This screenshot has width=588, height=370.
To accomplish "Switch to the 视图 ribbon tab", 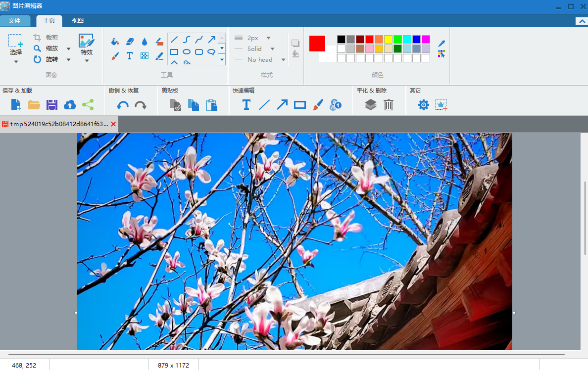I will point(78,21).
